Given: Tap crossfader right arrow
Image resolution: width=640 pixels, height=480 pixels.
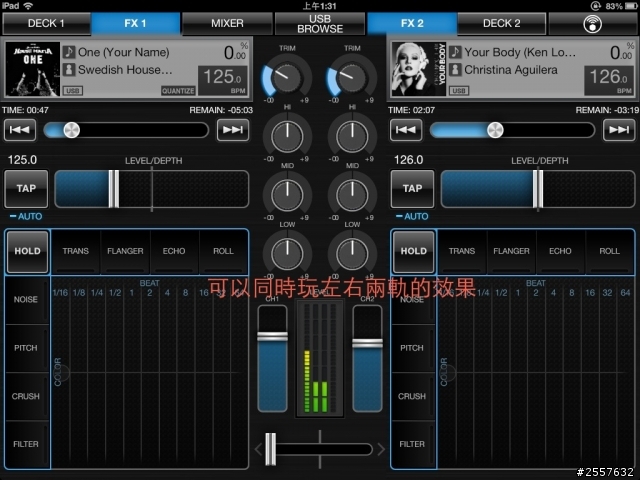Looking at the screenshot, I should 381,450.
